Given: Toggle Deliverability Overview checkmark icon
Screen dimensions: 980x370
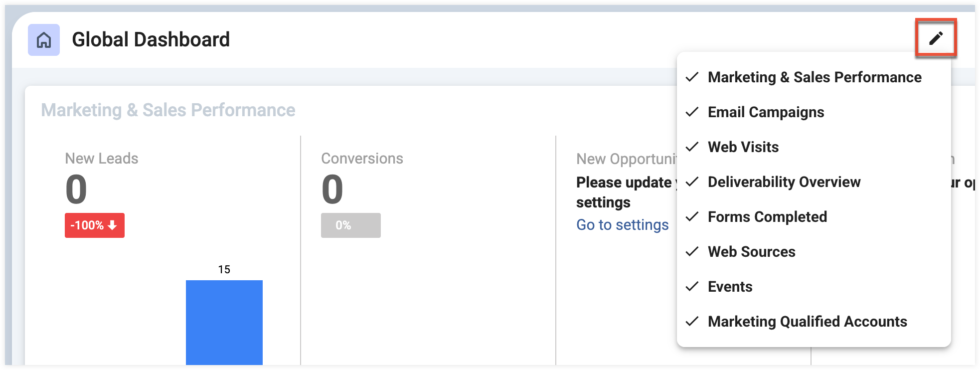Looking at the screenshot, I should tap(692, 182).
